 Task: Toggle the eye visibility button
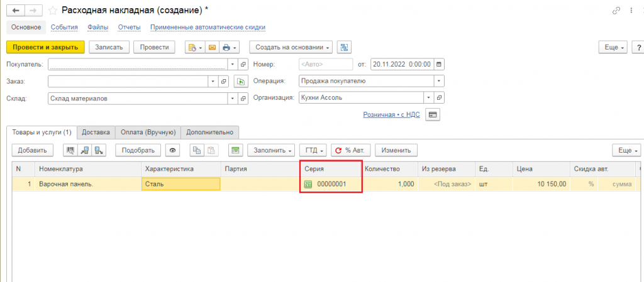coord(172,151)
